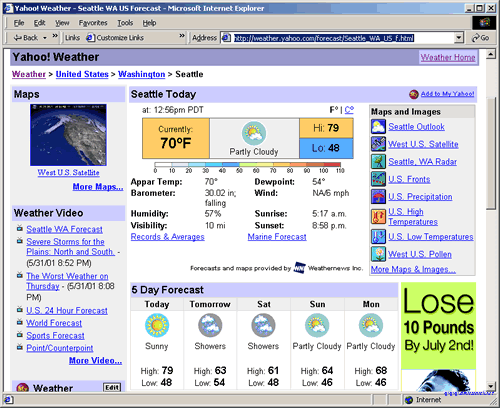Click the scroll up arrow
The image size is (500, 408).
pyautogui.click(x=491, y=54)
